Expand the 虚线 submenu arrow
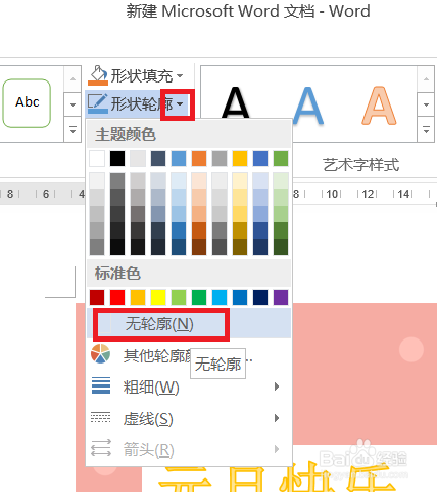 tap(277, 418)
